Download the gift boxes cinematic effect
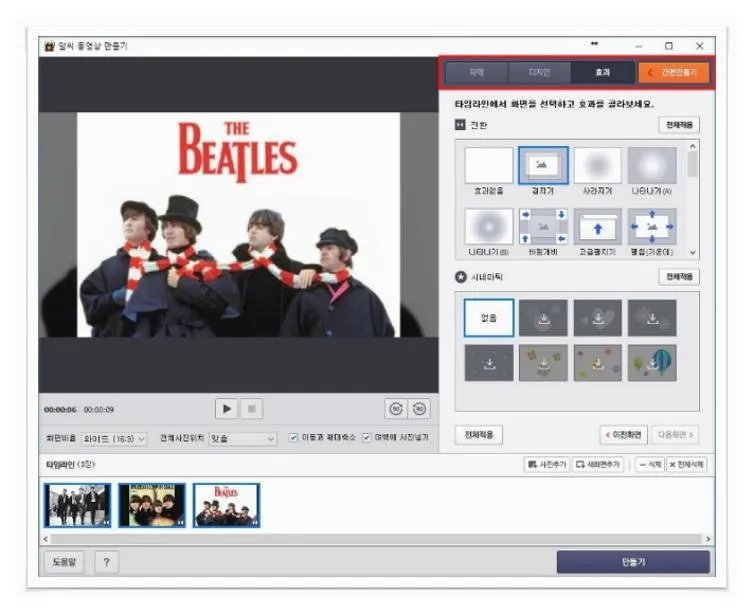 (543, 363)
